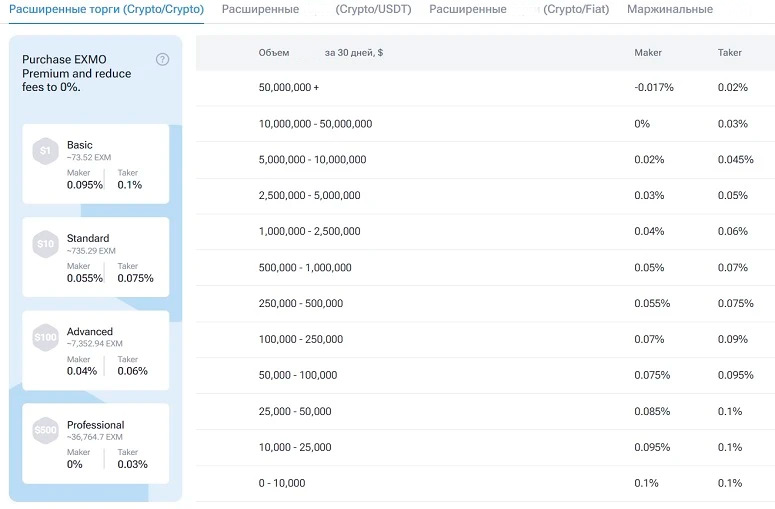Select the Basic premium plan card
775x509 pixels.
(x=96, y=164)
